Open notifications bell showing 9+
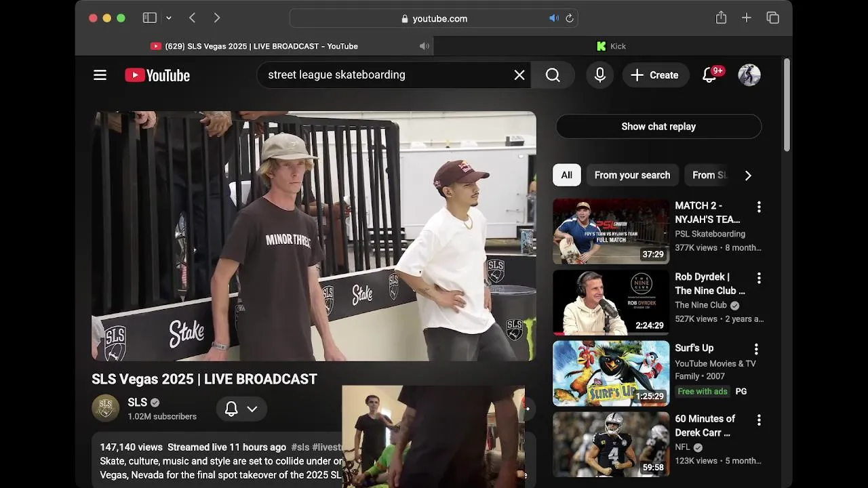 (709, 75)
